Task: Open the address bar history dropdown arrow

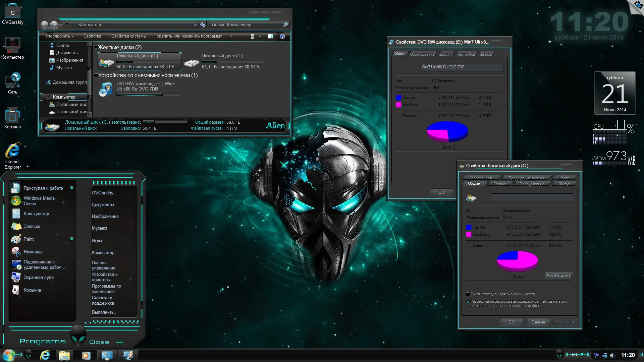Action: tap(195, 25)
